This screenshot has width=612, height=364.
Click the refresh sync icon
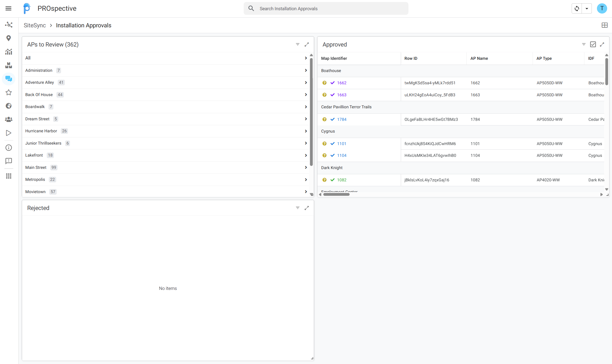point(577,8)
